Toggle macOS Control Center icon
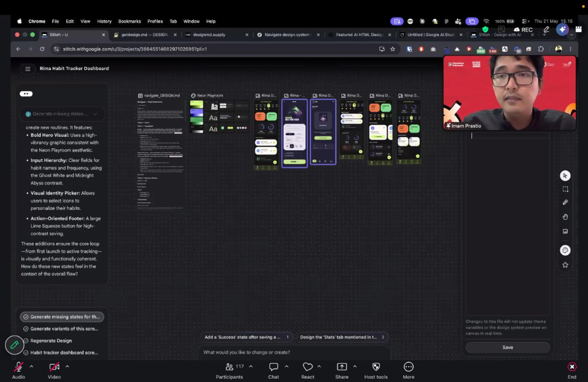This screenshot has height=382, width=588. (x=526, y=21)
